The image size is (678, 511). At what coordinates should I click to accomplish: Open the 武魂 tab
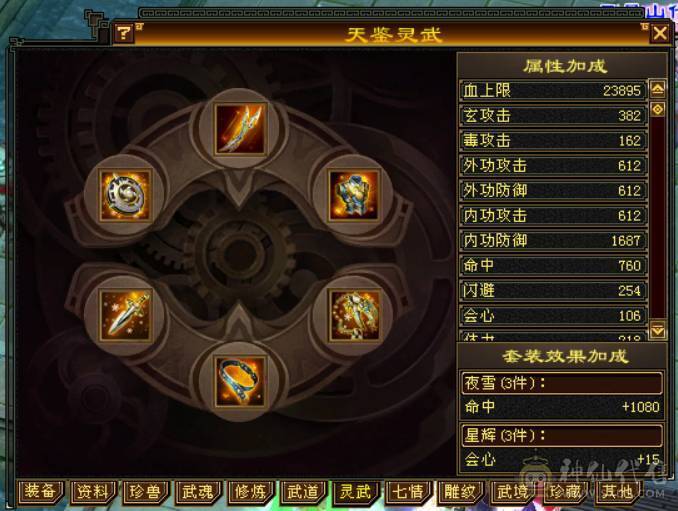coord(198,492)
